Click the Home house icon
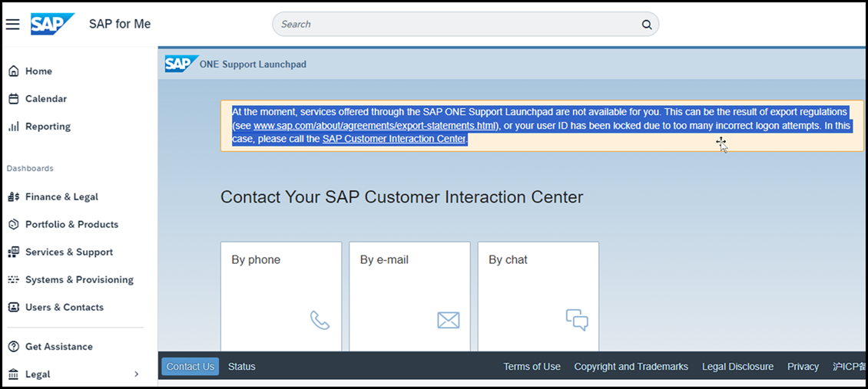 click(x=14, y=71)
